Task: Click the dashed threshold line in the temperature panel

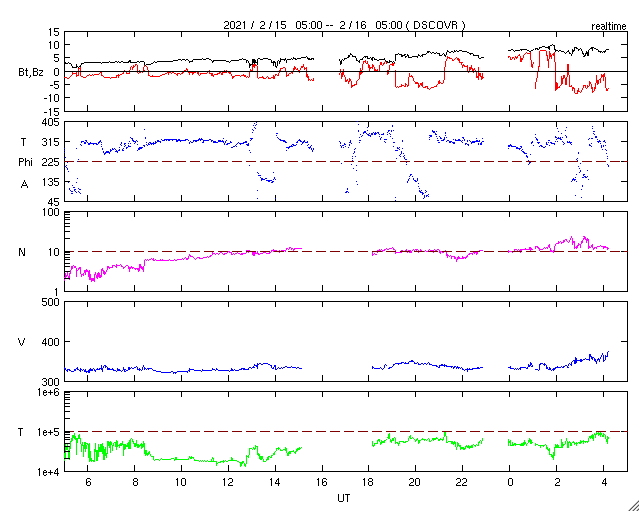Action: click(x=345, y=431)
